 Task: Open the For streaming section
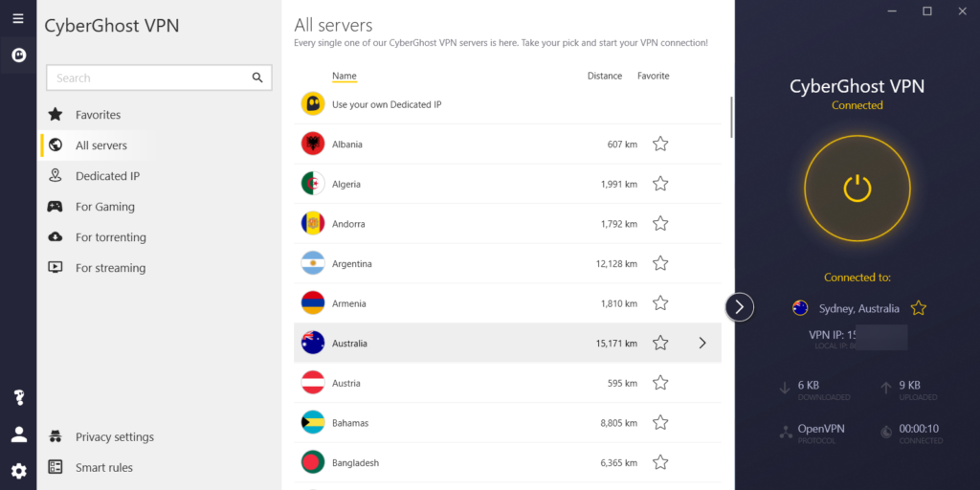(x=110, y=268)
